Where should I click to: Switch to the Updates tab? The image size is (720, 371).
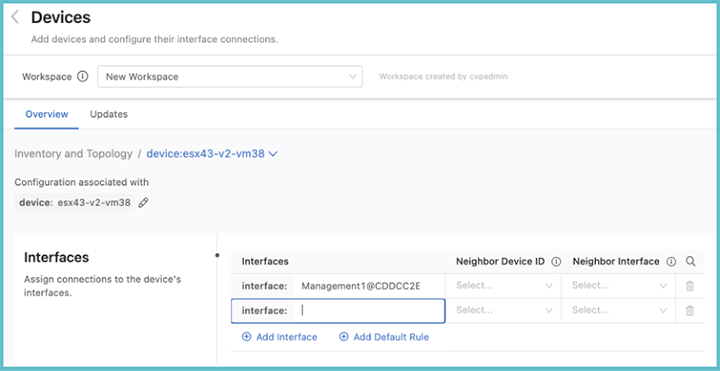click(109, 114)
